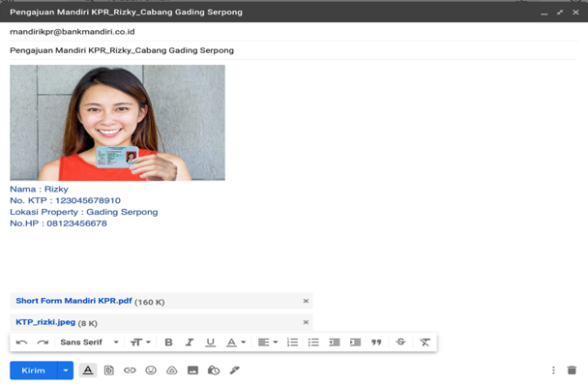Click the subject line field
This screenshot has width=588, height=386.
click(294, 50)
